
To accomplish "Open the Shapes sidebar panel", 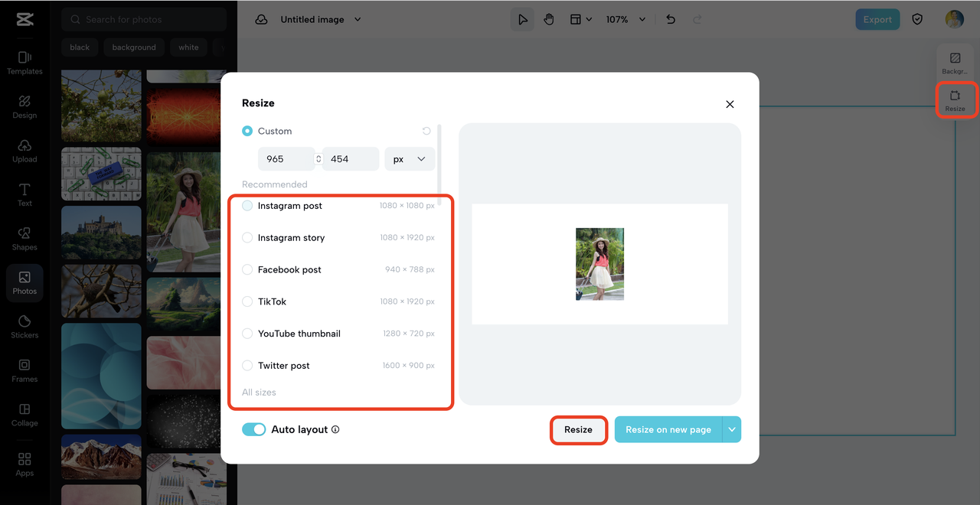I will click(x=24, y=239).
